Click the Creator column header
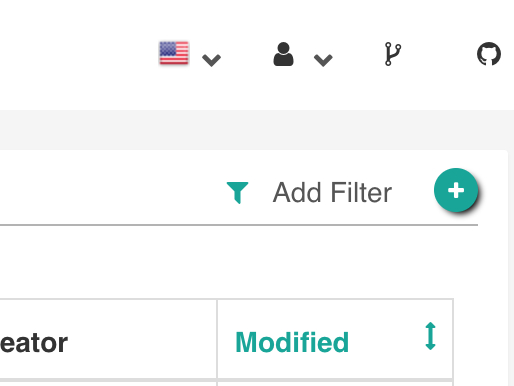 (x=33, y=343)
